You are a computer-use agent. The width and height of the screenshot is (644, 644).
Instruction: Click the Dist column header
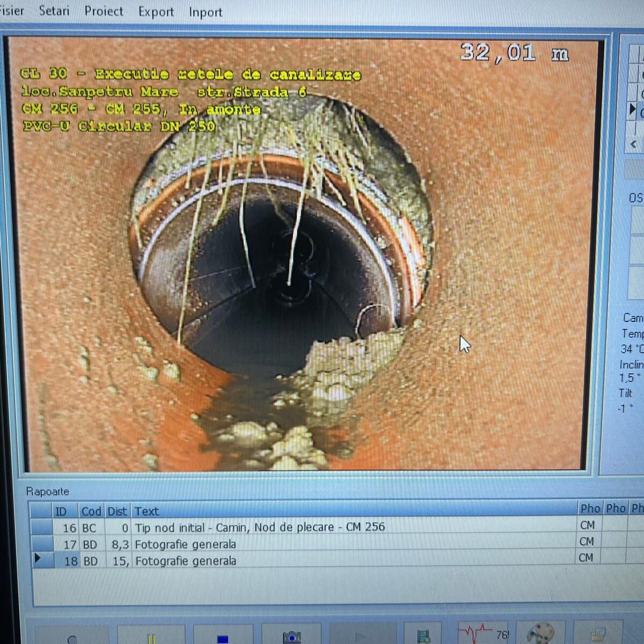117,511
